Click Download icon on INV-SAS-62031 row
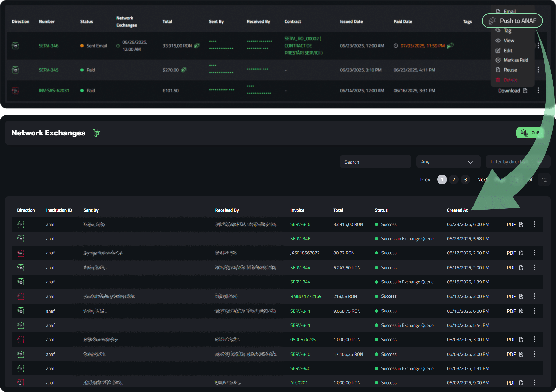 pyautogui.click(x=525, y=91)
